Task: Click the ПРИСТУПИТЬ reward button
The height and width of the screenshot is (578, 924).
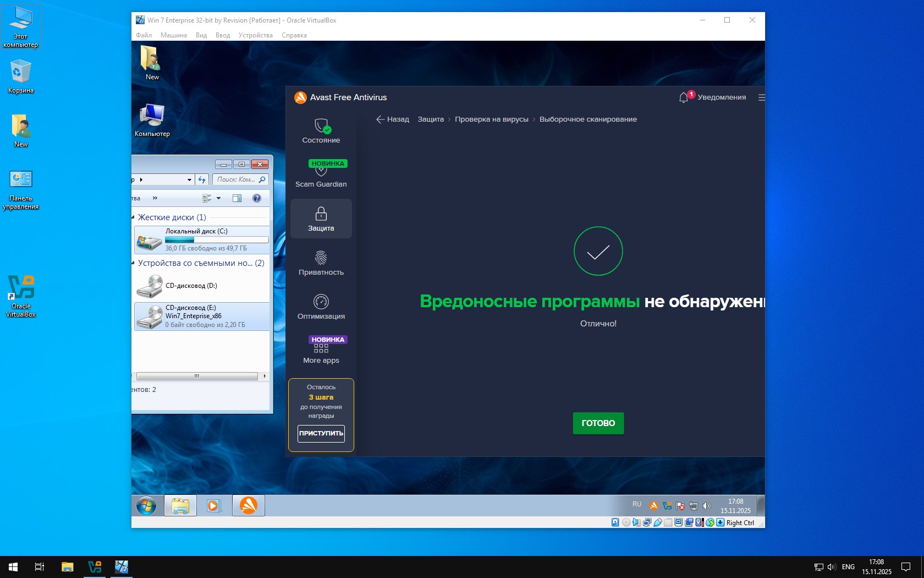Action: point(321,433)
